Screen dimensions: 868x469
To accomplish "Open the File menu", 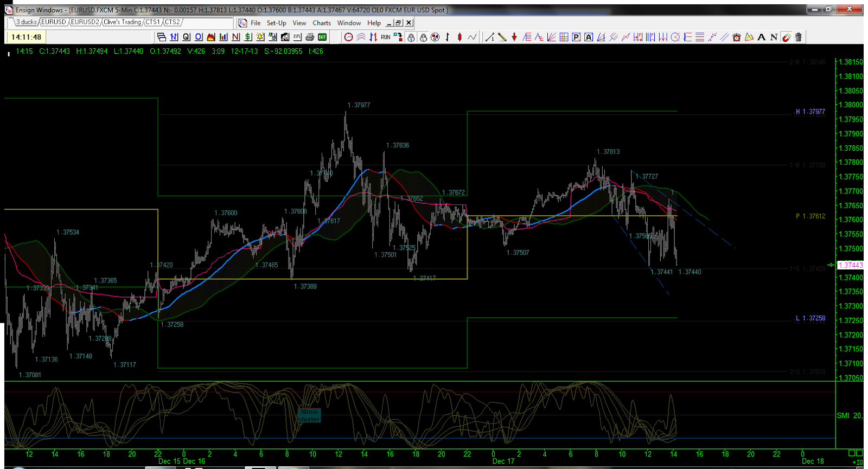I will coord(256,23).
